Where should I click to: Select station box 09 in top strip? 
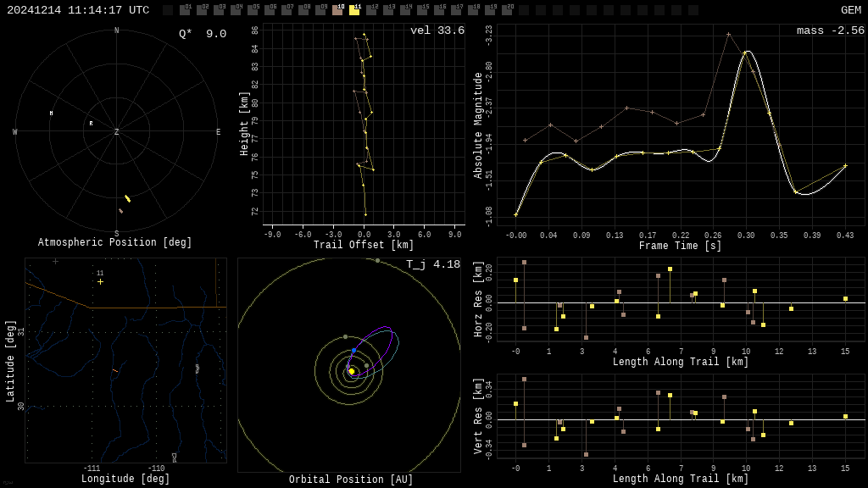tap(320, 9)
